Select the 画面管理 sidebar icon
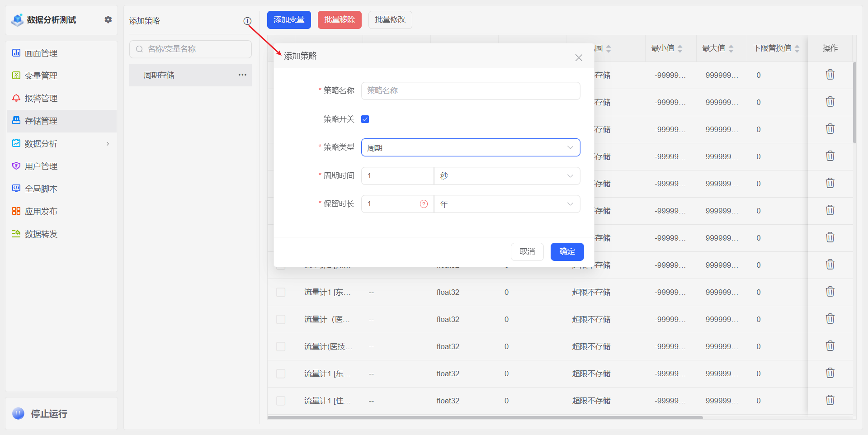 (16, 53)
